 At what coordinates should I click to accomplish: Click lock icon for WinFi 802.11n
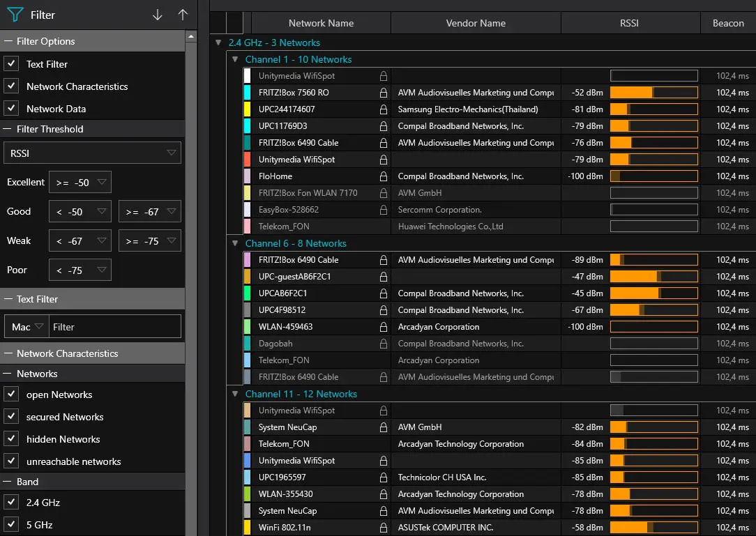(384, 528)
